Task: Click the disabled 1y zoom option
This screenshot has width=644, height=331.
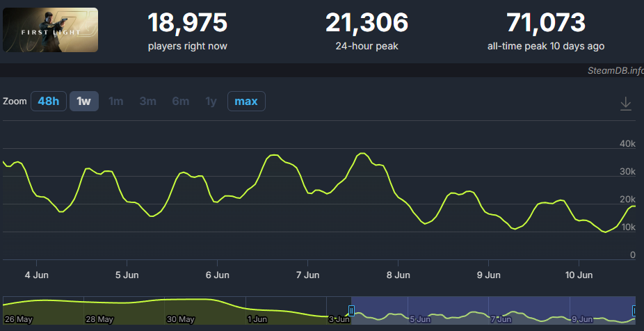Action: tap(211, 101)
